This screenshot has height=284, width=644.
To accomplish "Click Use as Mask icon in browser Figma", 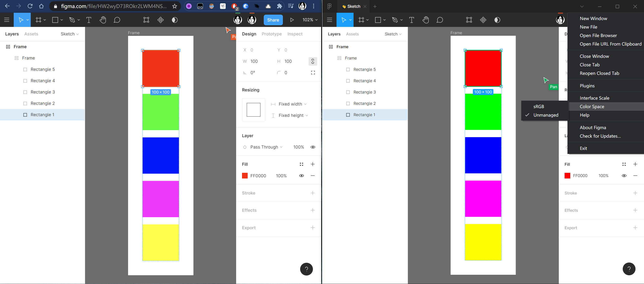I will [175, 20].
